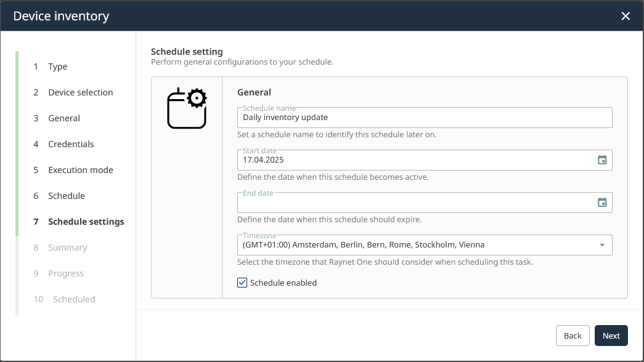
Task: Close the Device inventory dialog
Action: [626, 16]
